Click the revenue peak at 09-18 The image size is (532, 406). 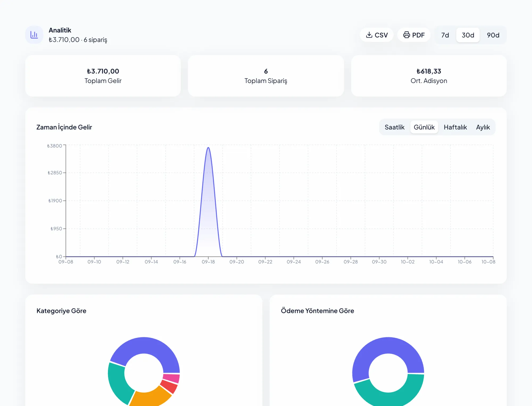pyautogui.click(x=208, y=148)
